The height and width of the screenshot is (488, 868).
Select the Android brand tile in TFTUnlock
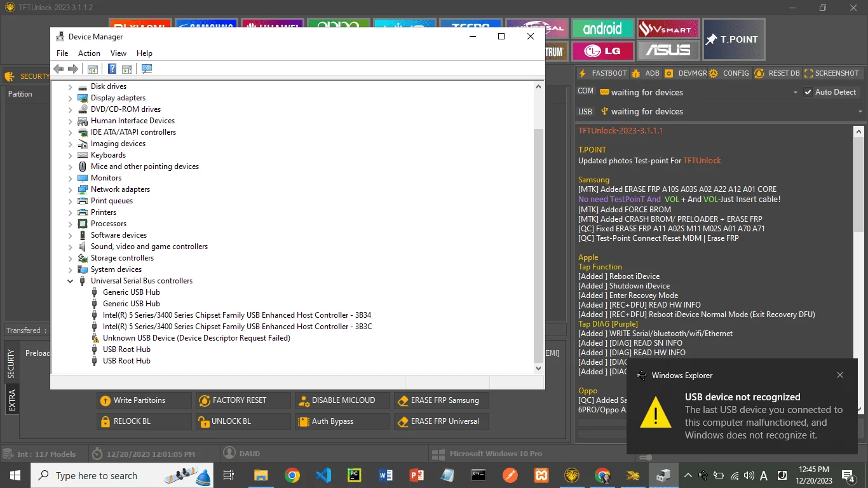pos(603,29)
